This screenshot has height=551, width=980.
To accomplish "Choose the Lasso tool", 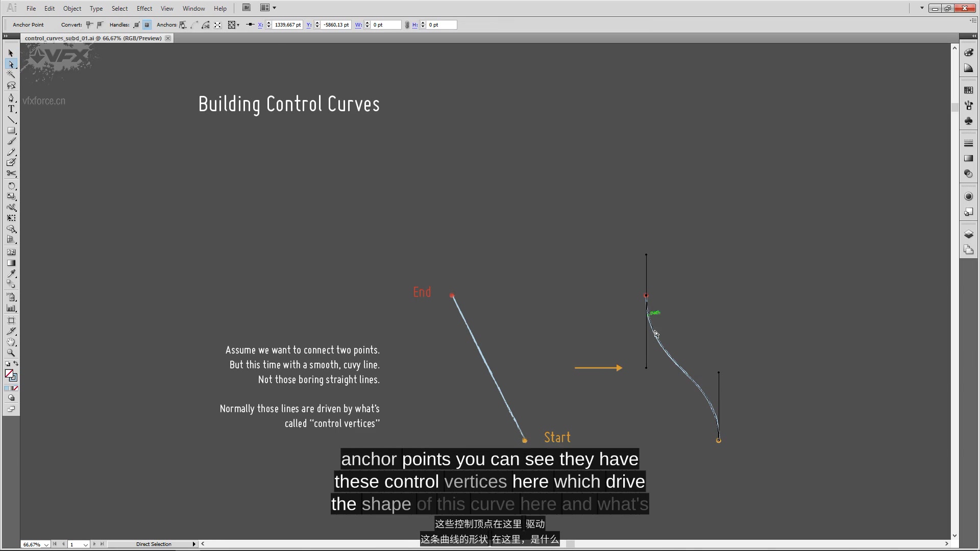I will (x=11, y=85).
